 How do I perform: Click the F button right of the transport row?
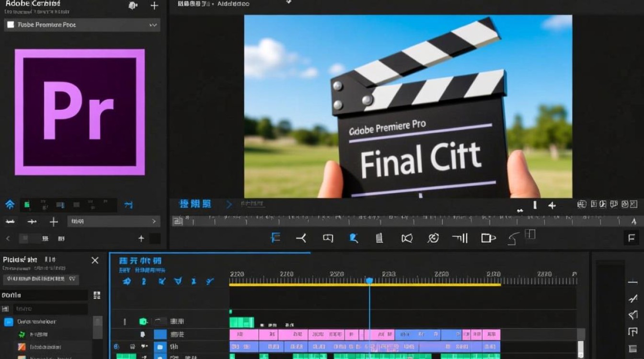click(631, 238)
